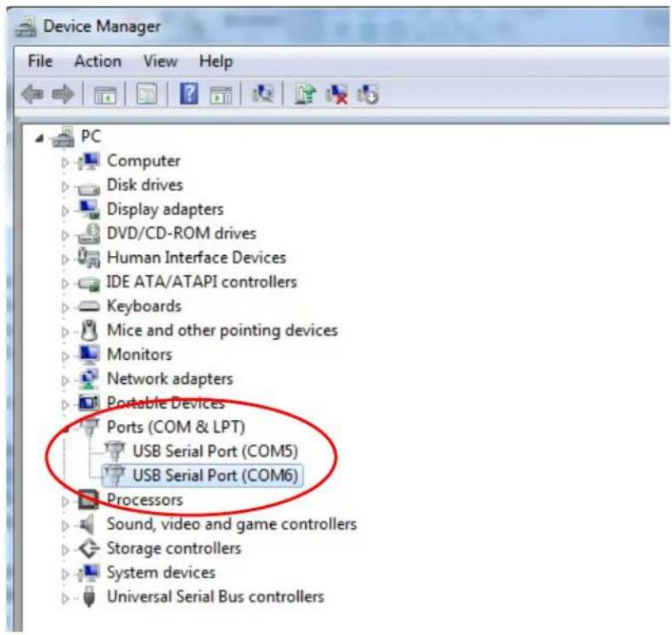Click Scan for hardware changes icon
This screenshot has height=635, width=672.
coord(262,93)
